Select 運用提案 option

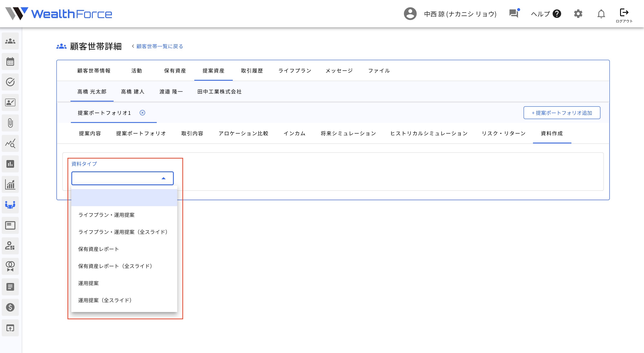[124, 283]
